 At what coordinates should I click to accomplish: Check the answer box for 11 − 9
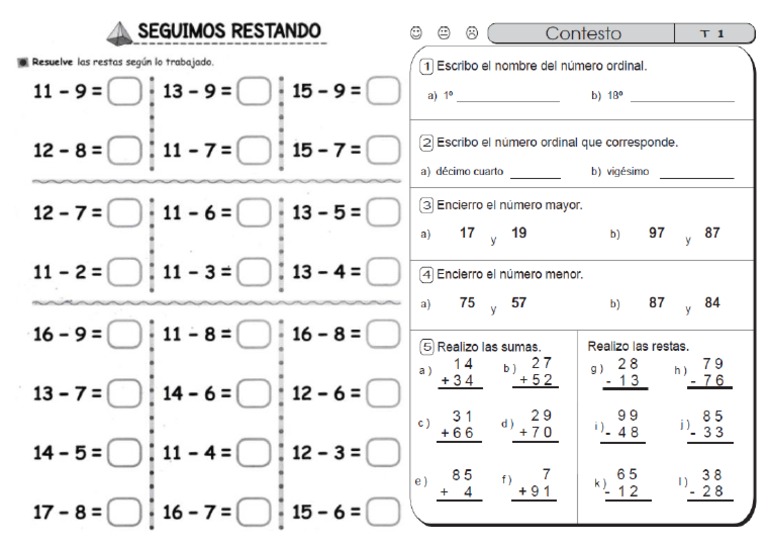(x=124, y=93)
